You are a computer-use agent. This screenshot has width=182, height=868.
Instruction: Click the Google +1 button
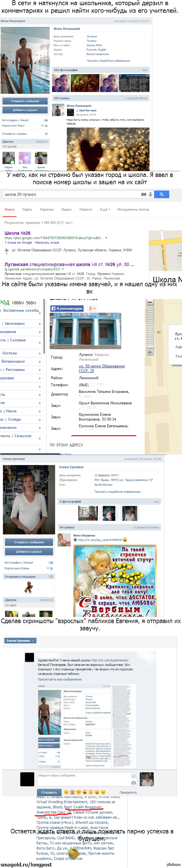(x=92, y=308)
